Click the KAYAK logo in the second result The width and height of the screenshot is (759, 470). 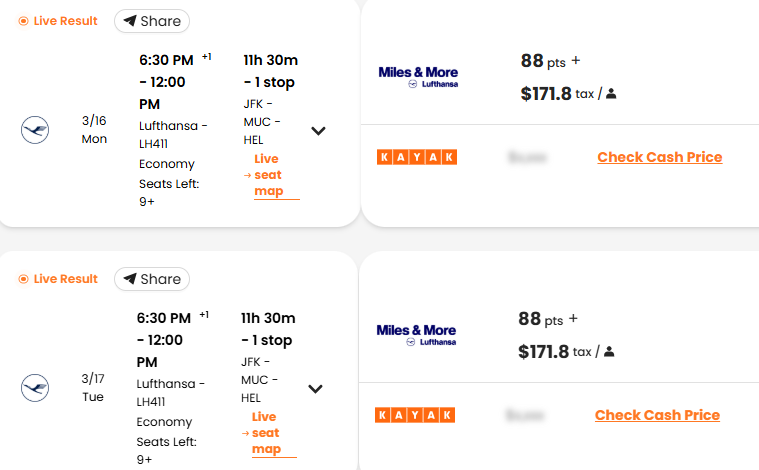[415, 415]
